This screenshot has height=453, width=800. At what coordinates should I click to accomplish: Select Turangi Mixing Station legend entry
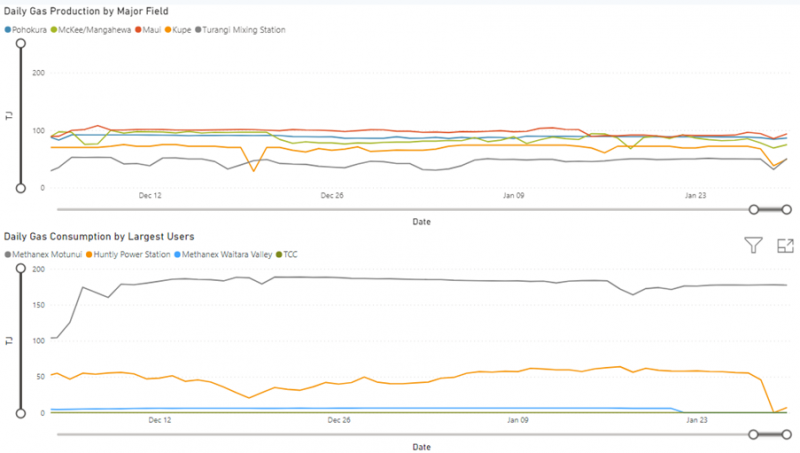244,30
